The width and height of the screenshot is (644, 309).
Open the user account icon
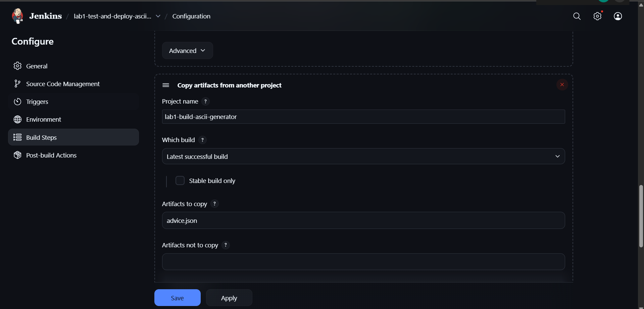(618, 16)
